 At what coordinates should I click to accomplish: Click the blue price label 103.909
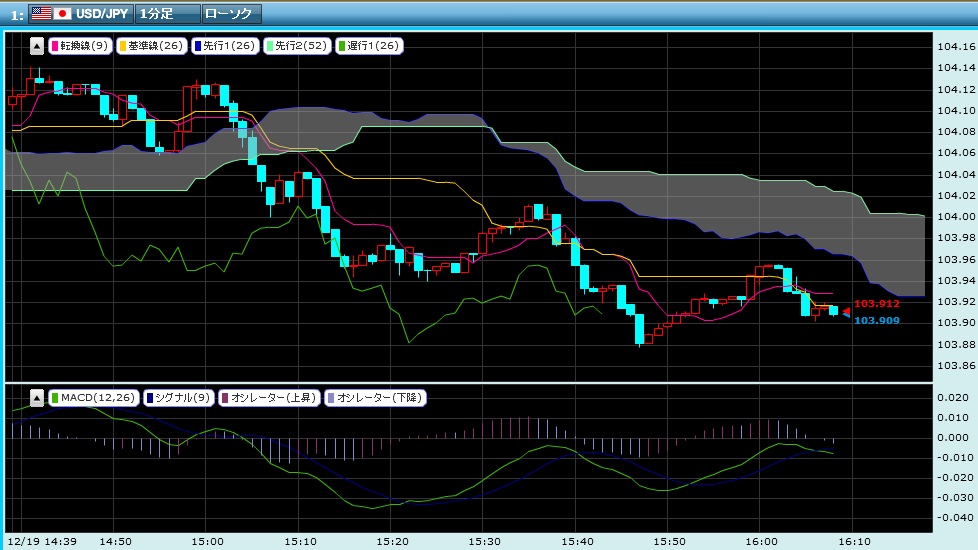pyautogui.click(x=876, y=321)
